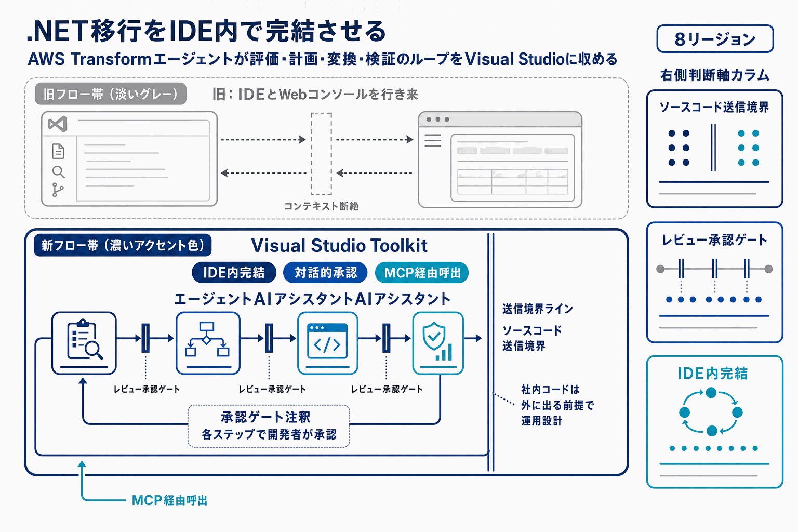Click the dot grid icon in ソースコード送信境界 card

click(x=714, y=148)
